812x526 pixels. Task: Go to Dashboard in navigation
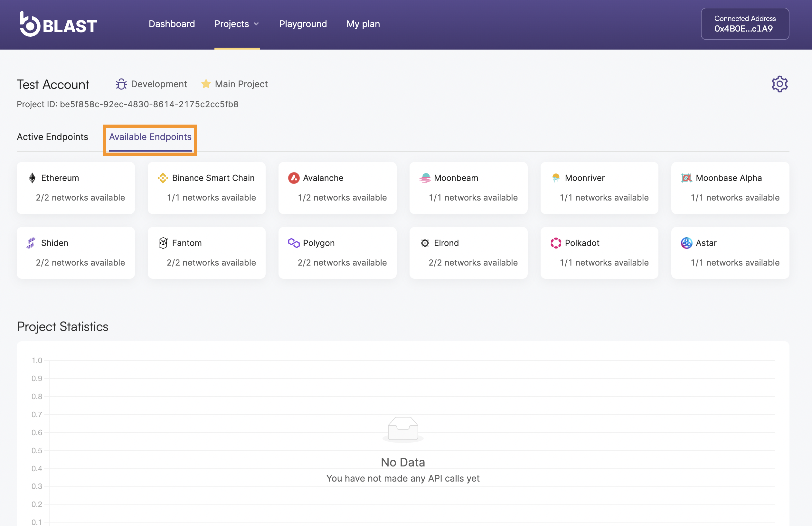click(172, 24)
